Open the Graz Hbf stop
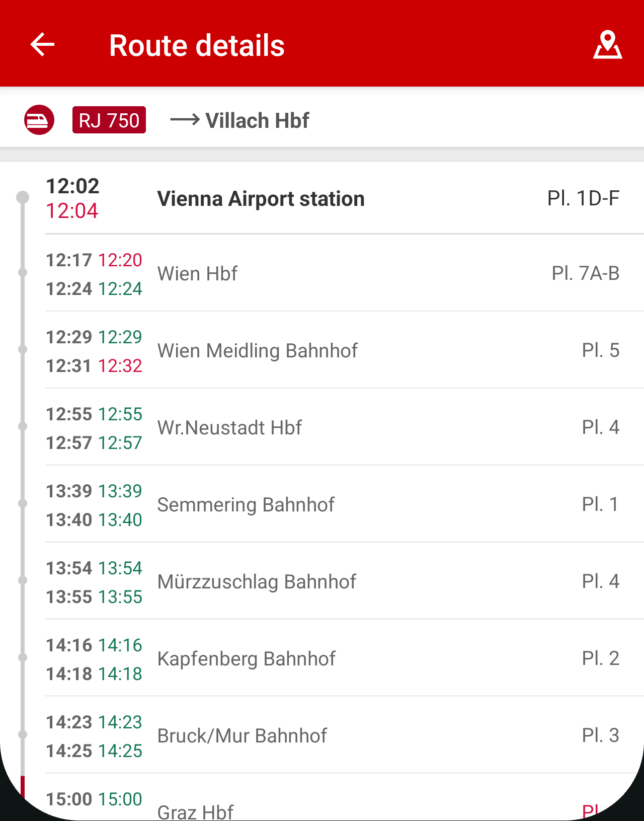This screenshot has height=821, width=644. point(195,809)
